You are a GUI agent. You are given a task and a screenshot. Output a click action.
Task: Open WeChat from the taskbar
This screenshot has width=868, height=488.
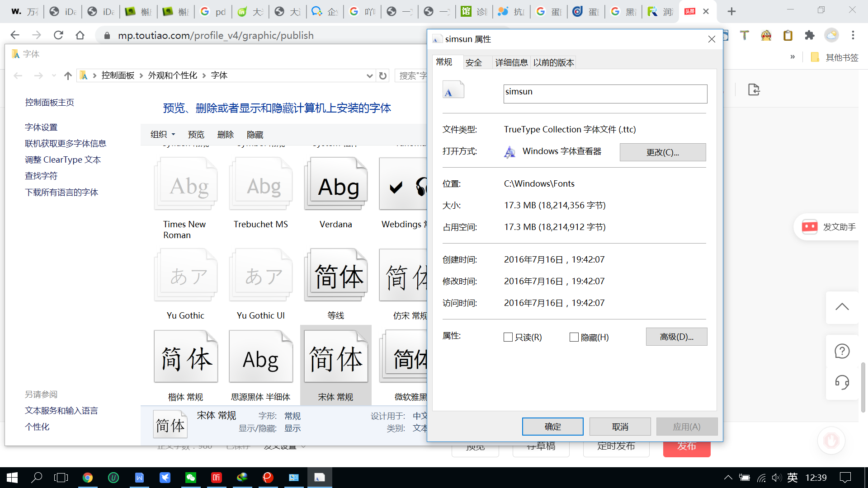click(x=191, y=478)
